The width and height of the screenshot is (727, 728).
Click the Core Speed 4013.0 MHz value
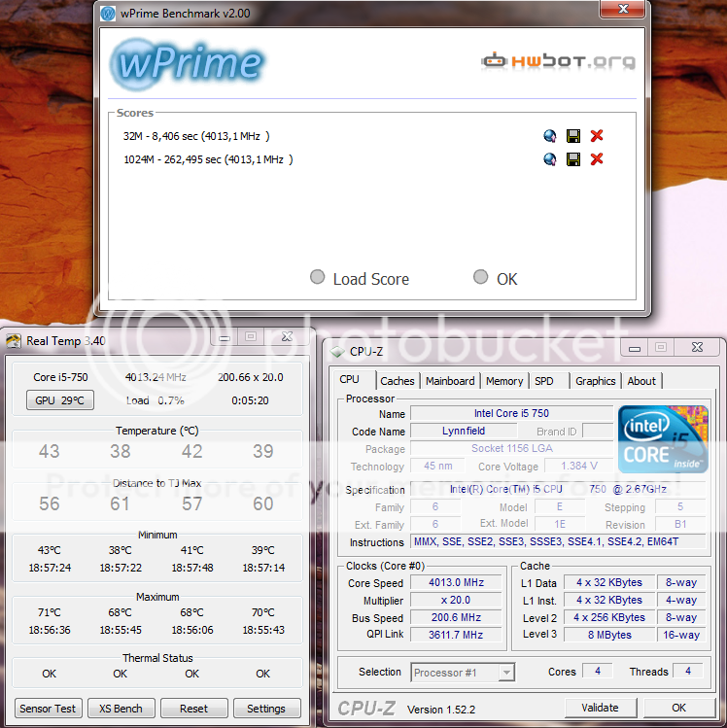[456, 582]
